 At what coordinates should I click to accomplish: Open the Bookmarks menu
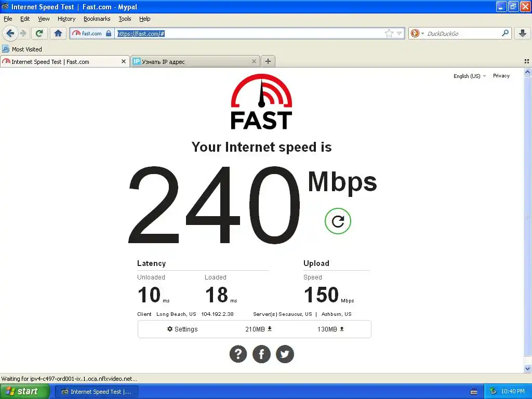[97, 19]
